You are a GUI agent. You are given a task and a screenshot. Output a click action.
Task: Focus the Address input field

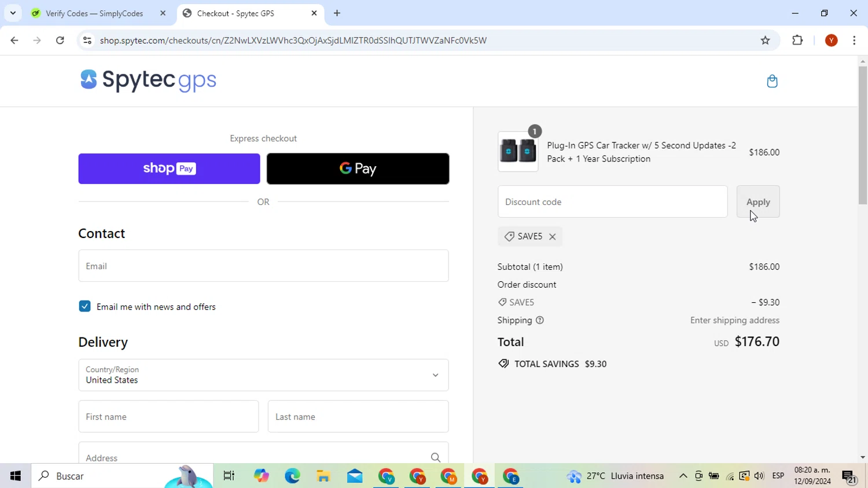(x=263, y=453)
